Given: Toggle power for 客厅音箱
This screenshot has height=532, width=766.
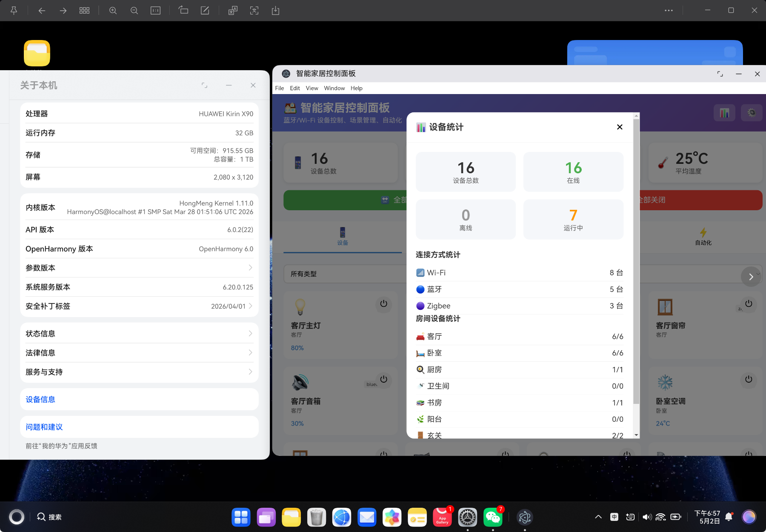Looking at the screenshot, I should coord(383,379).
